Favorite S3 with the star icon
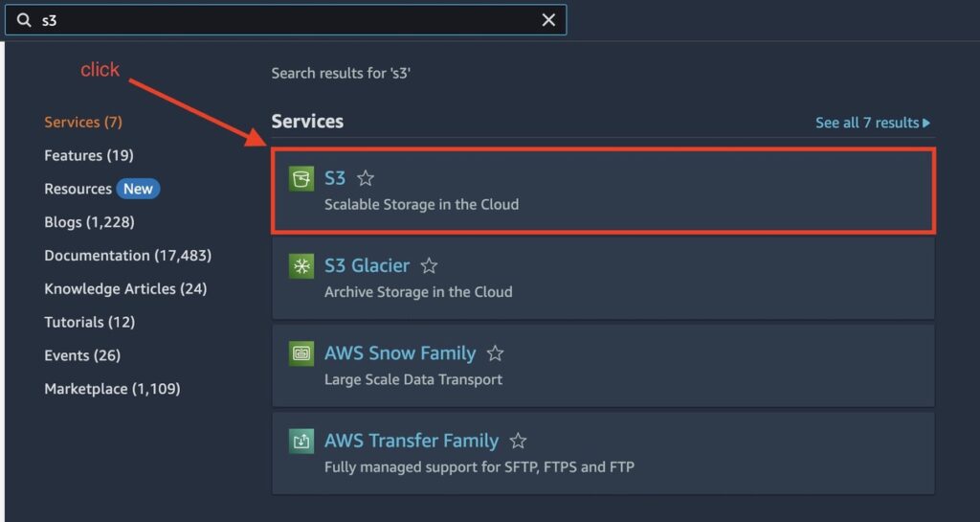The height and width of the screenshot is (522, 980). point(366,179)
